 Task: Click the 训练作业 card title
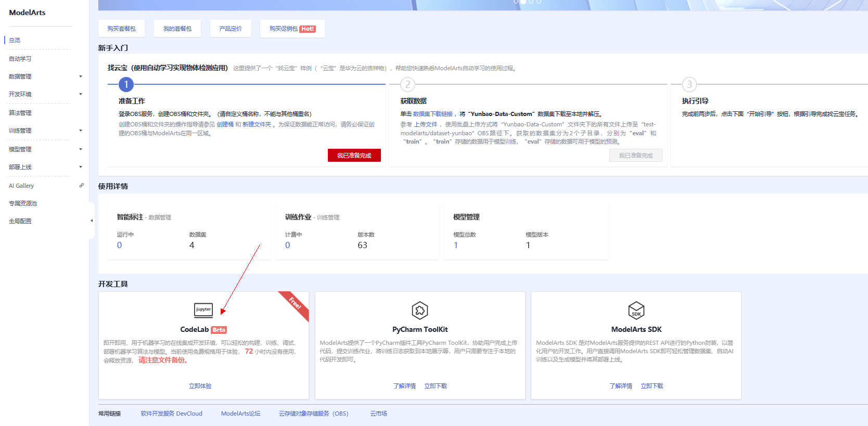pos(298,217)
